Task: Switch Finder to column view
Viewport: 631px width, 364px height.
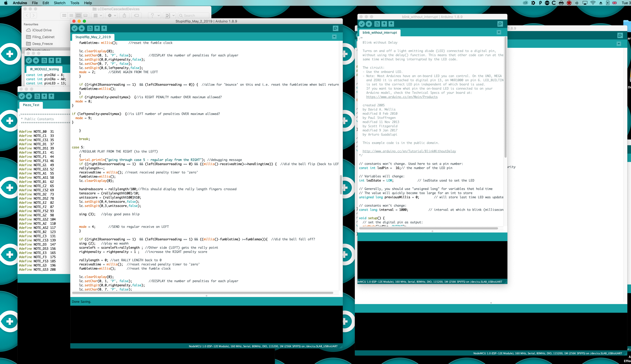Action: click(78, 15)
